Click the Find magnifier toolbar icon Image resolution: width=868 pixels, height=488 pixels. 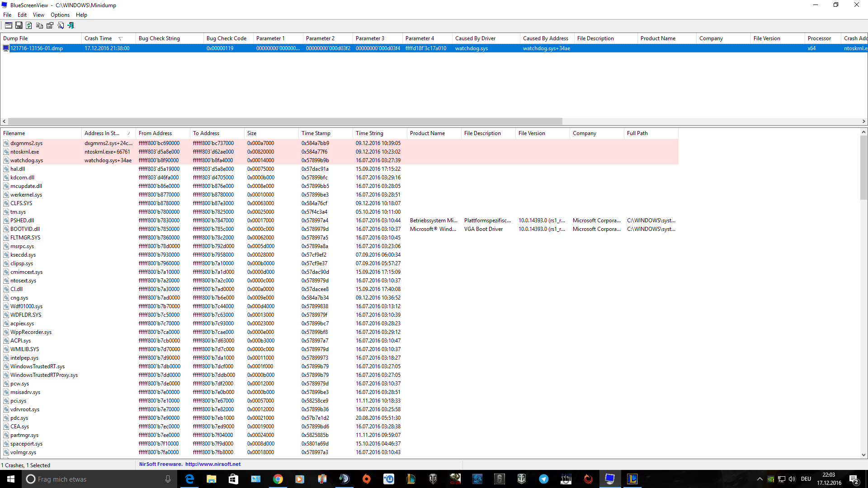[x=60, y=26]
